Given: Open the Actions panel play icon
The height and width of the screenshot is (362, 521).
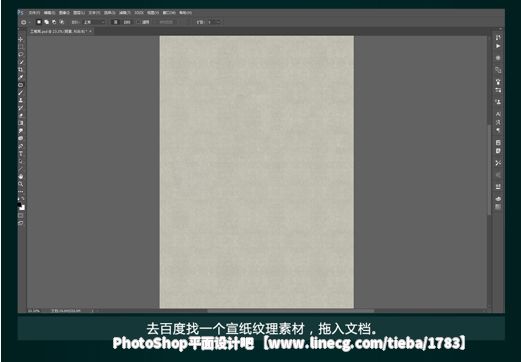Looking at the screenshot, I should (x=498, y=46).
